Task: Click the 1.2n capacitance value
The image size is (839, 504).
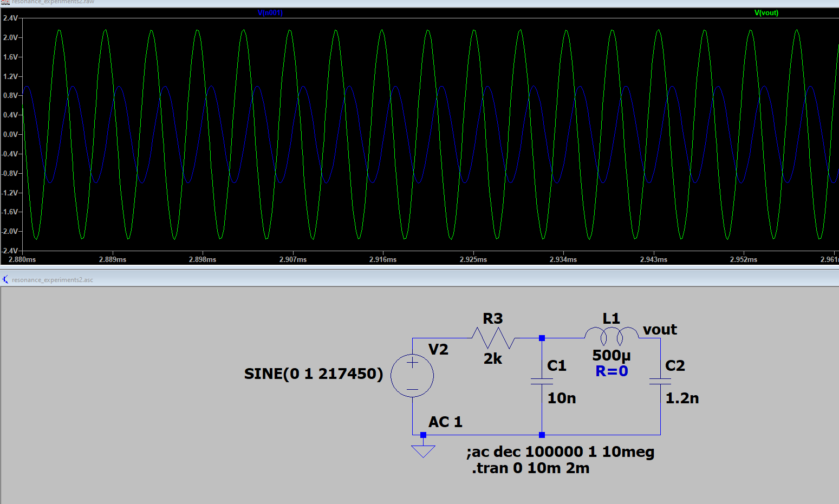Action: [x=682, y=398]
